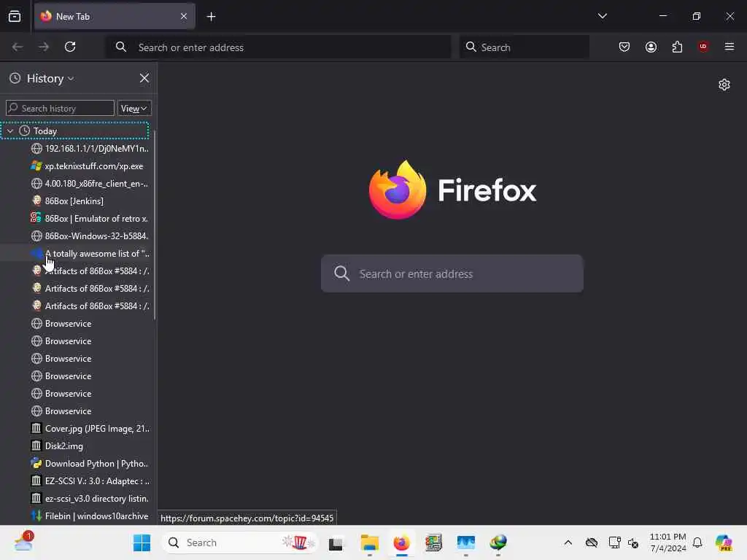Open ez-scsi_v3.0 directory listing entry
This screenshot has height=560, width=747.
(90, 499)
